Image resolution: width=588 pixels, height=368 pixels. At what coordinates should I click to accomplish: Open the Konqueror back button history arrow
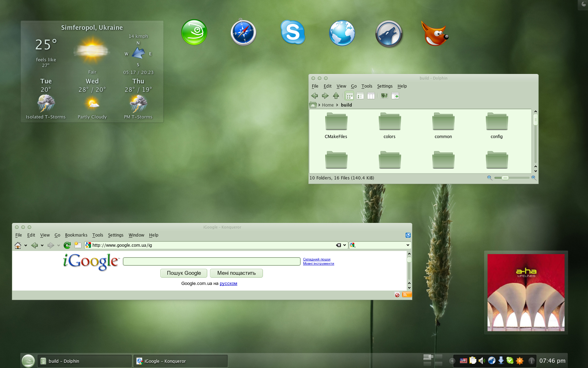coord(42,245)
